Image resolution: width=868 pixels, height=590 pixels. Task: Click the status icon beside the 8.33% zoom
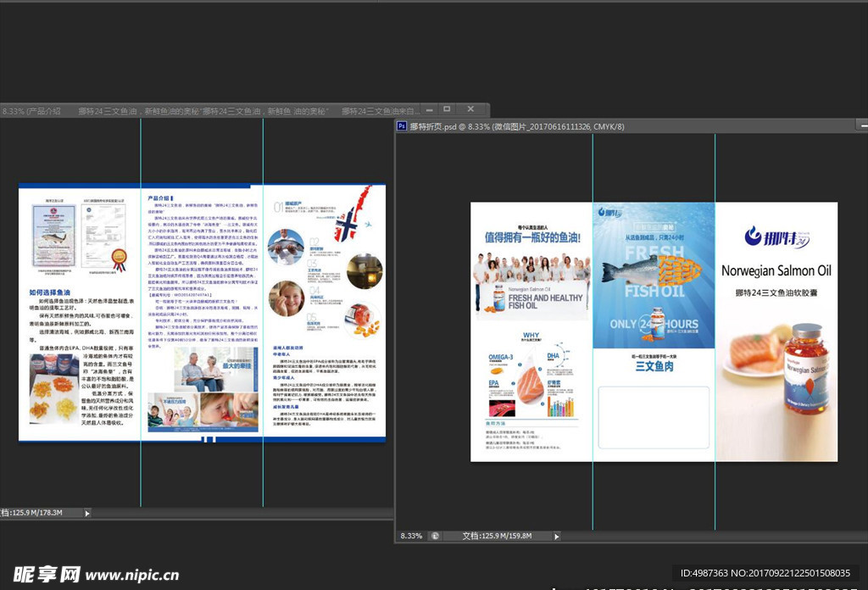pos(434,536)
